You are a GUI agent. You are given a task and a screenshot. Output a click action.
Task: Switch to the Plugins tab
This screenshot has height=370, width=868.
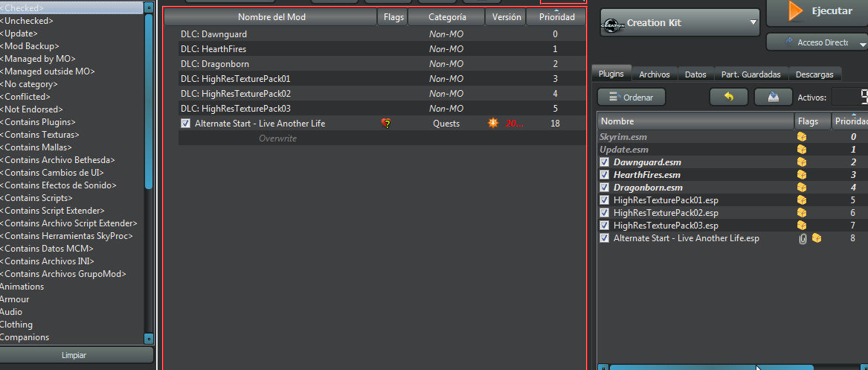(611, 74)
